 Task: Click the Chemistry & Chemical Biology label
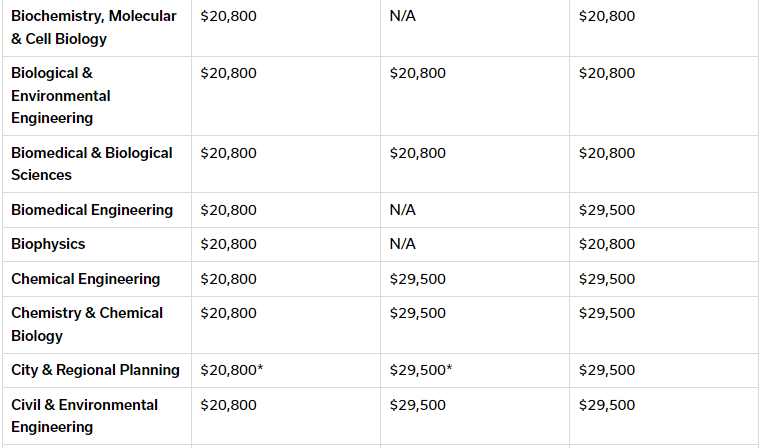pos(87,324)
